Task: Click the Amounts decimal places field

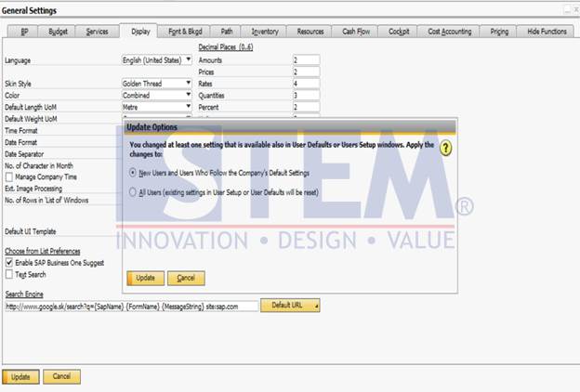Action: (x=307, y=59)
